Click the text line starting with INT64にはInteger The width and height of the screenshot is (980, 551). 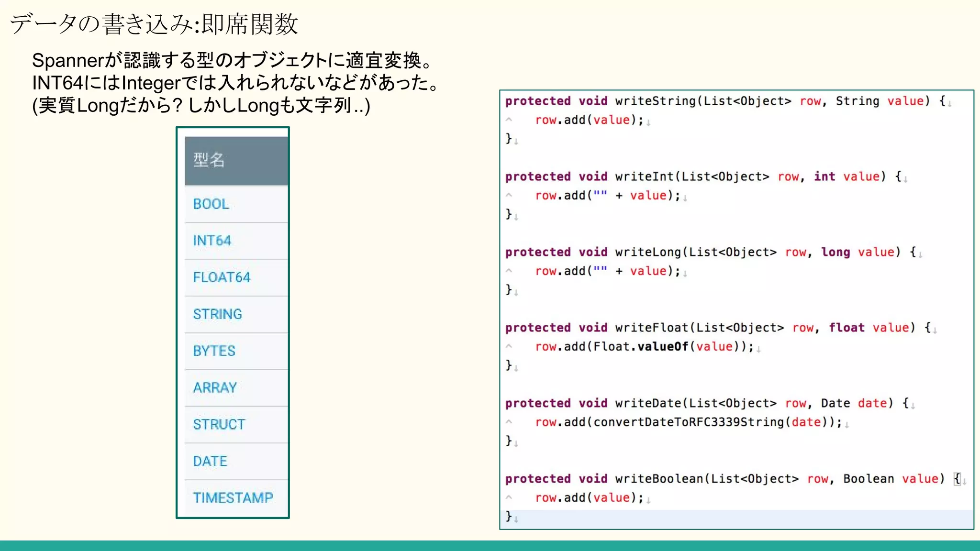tap(236, 83)
